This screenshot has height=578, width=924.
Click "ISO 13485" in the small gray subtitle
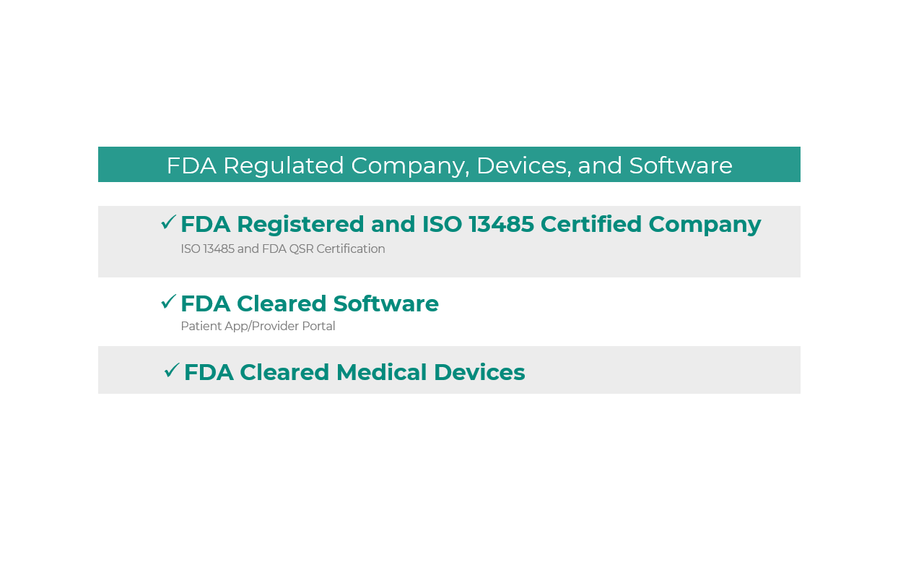click(207, 249)
